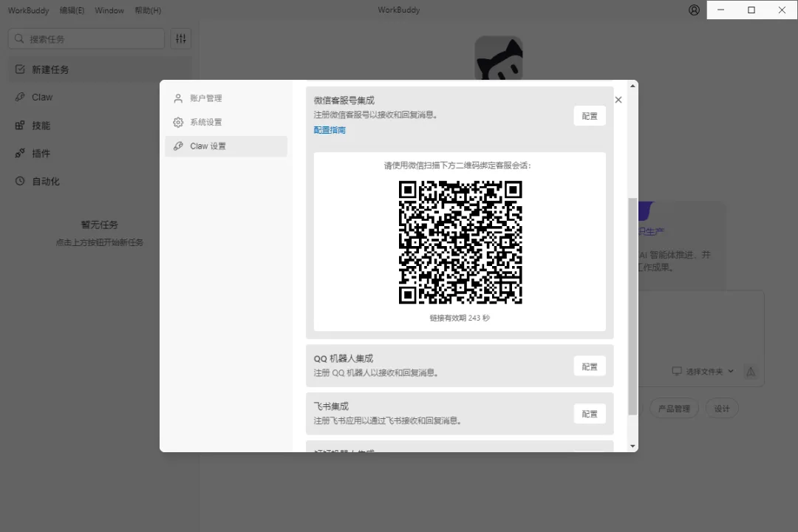Click the WeChat QR code image
The height and width of the screenshot is (532, 798).
[460, 242]
